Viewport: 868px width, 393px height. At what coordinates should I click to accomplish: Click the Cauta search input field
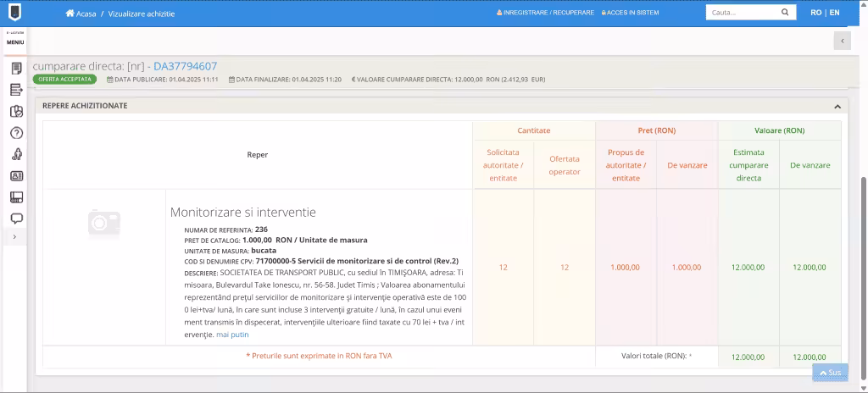click(743, 12)
